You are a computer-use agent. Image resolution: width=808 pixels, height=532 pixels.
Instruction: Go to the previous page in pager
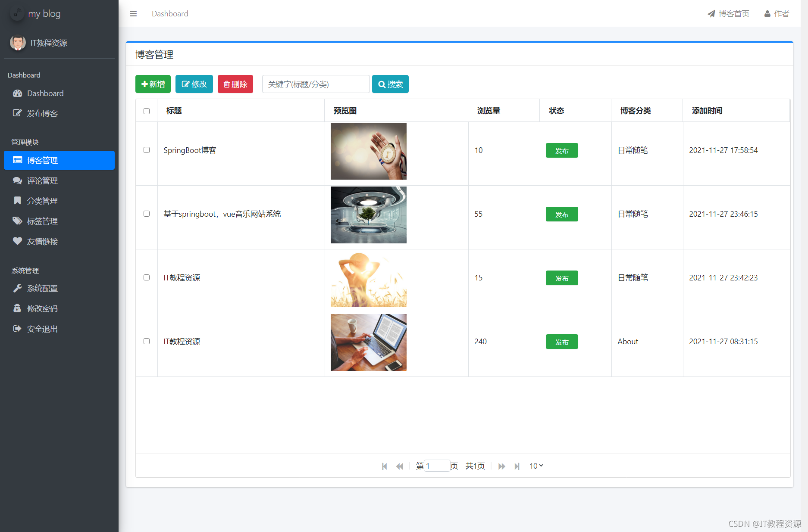(x=400, y=466)
